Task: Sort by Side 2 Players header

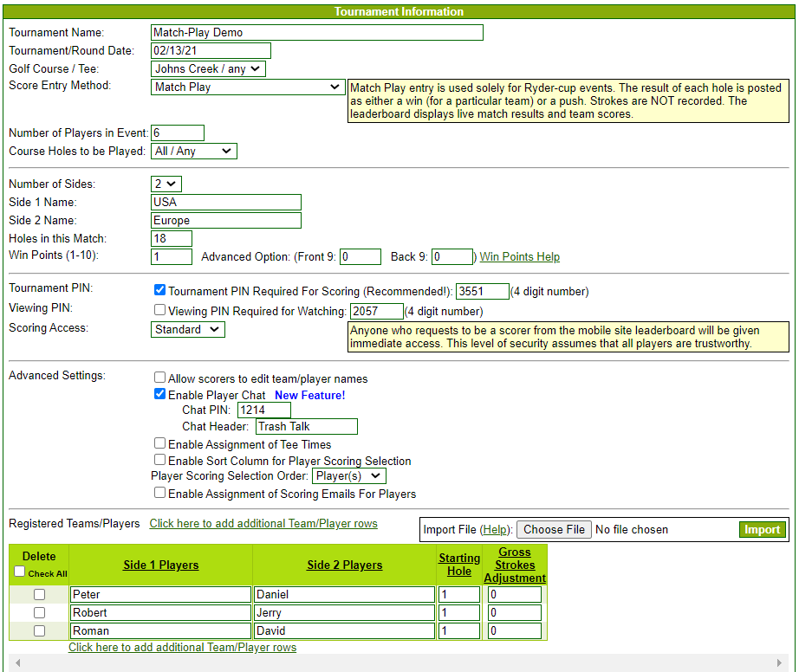Action: coord(344,565)
